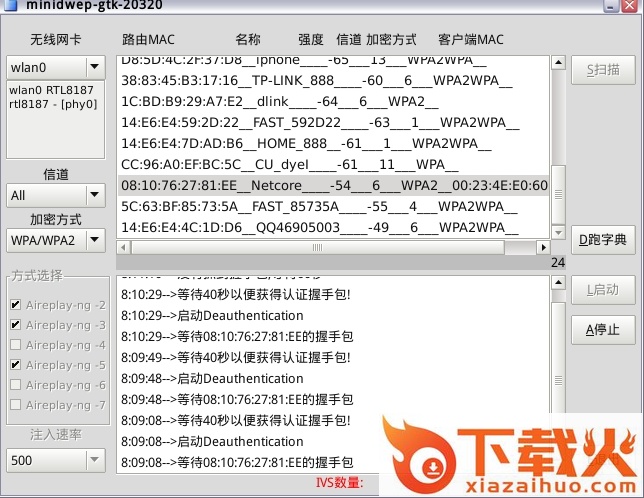Click log line 8:09:49 等待40秒
Viewport: 644px width, 498px height.
click(236, 358)
